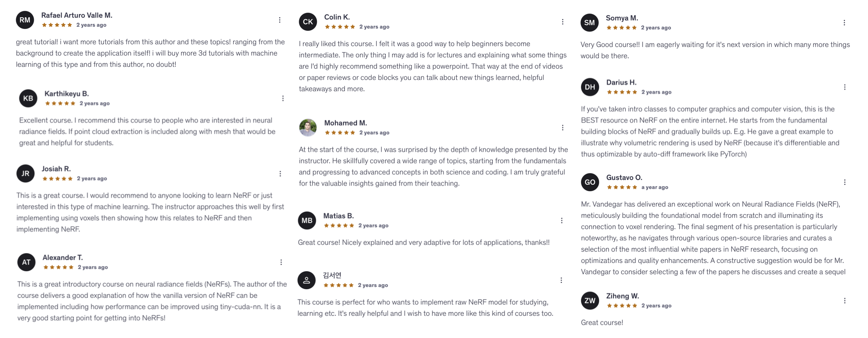Click Karthikeyu B.'s KB avatar icon

point(28,98)
